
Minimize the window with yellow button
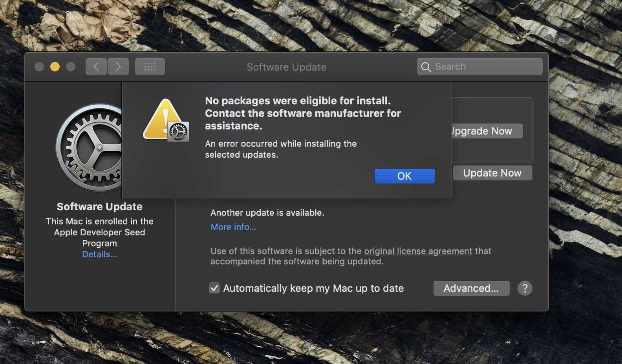[x=55, y=67]
